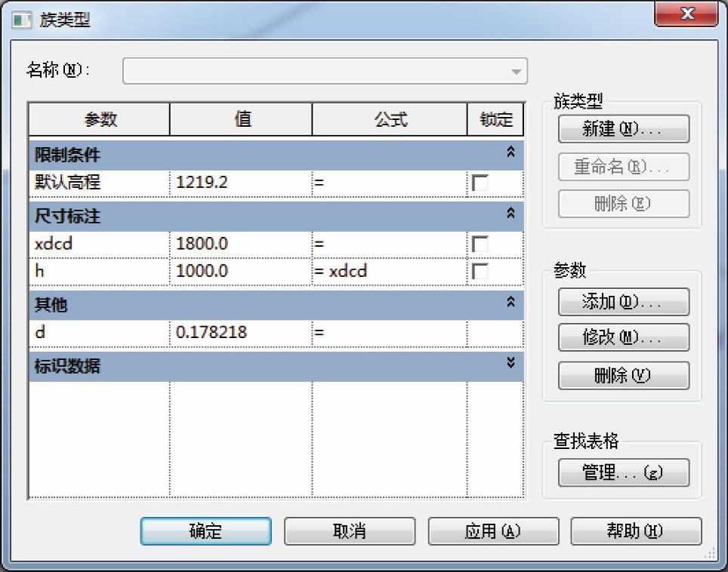Toggle lock checkbox for h parameter

[480, 272]
